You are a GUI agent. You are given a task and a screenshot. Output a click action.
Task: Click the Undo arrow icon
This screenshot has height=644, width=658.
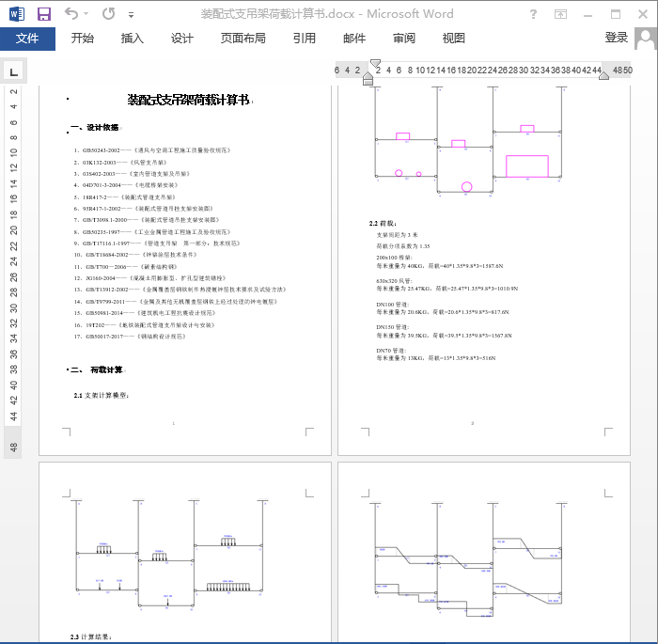tap(72, 14)
